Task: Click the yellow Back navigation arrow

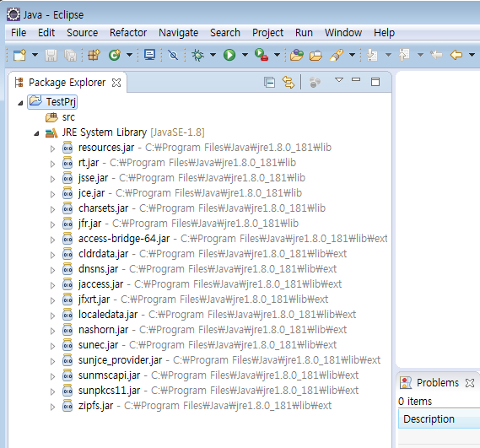Action: (456, 55)
